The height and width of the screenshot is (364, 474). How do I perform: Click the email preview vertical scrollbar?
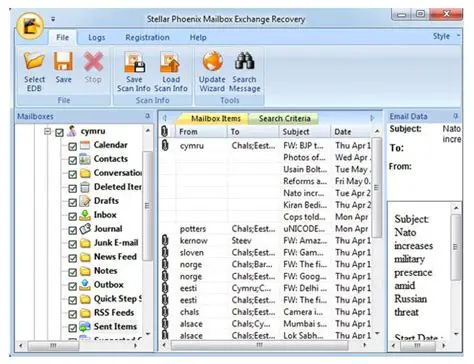[x=456, y=247]
